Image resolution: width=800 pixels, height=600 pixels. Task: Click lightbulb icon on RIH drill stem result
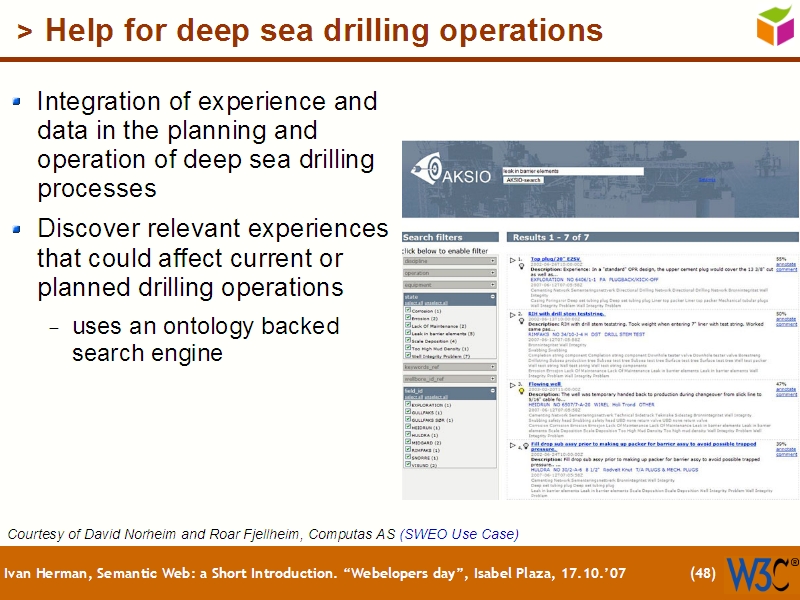(520, 321)
